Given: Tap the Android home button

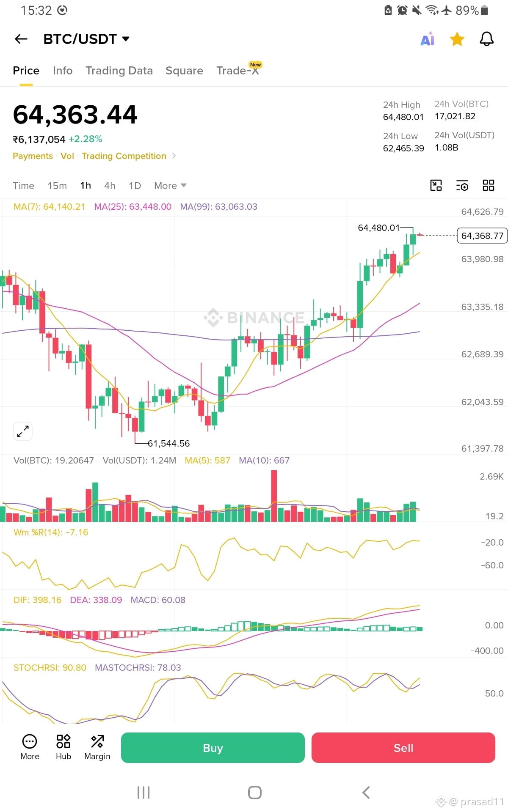Looking at the screenshot, I should (x=254, y=793).
